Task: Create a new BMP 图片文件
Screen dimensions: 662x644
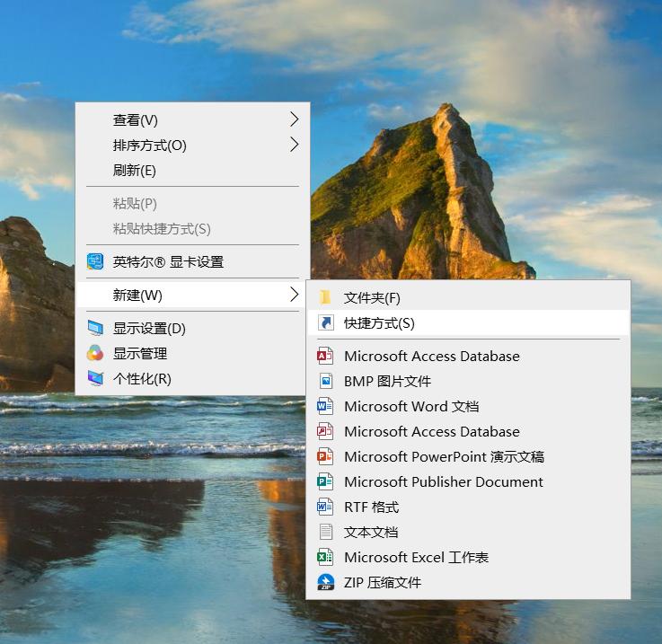Action: (x=468, y=381)
